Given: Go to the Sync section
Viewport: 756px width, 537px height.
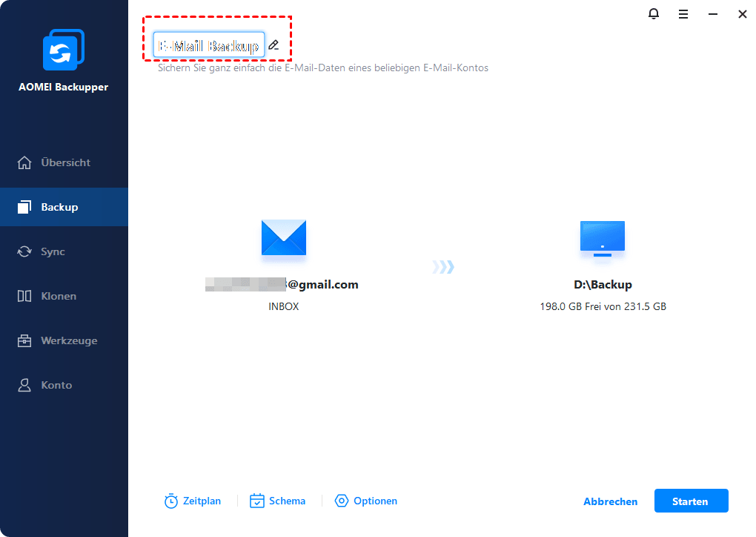Looking at the screenshot, I should pyautogui.click(x=64, y=251).
